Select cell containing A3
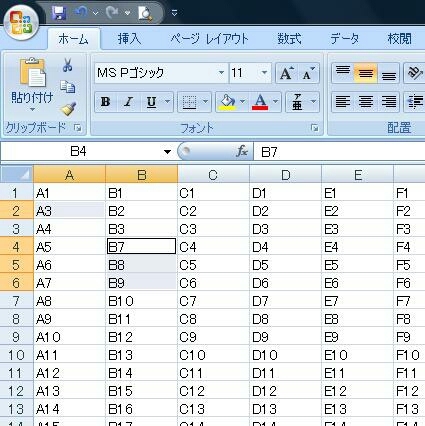 69,211
